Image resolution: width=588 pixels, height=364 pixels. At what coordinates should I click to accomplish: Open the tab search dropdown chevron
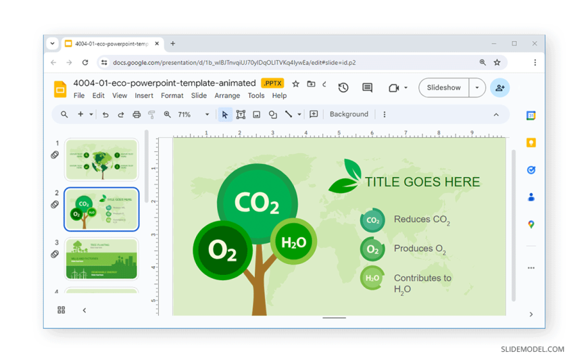pos(53,43)
